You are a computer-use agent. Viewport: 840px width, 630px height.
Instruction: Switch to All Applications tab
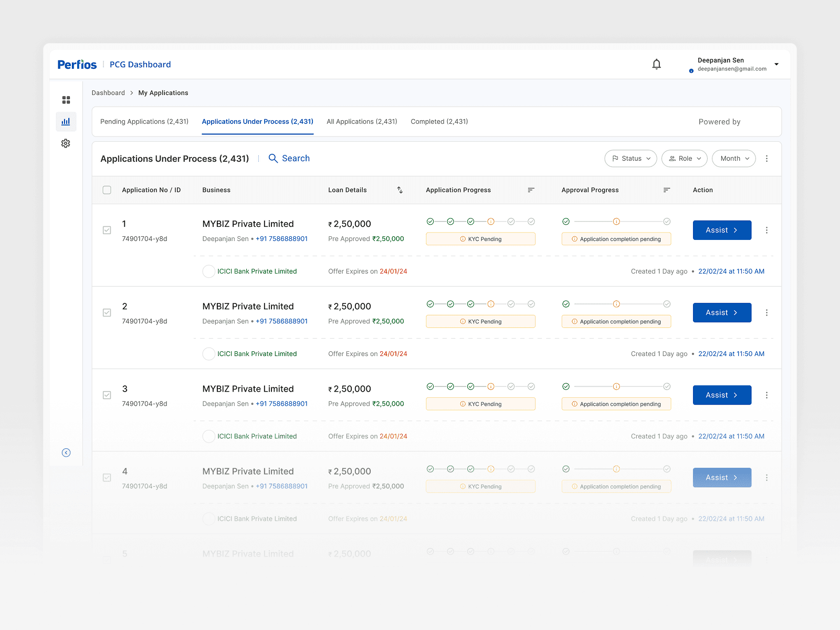362,122
